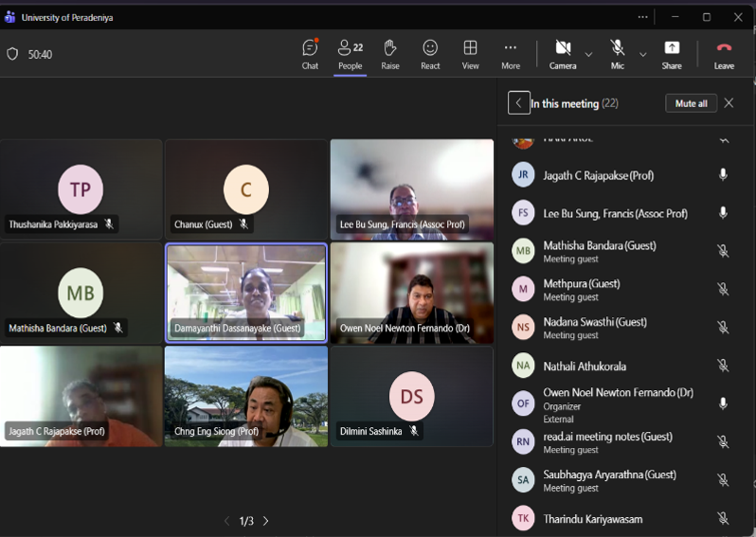This screenshot has height=537, width=756.
Task: Click muted mic icon for Mathisha Bandara in list
Action: pyautogui.click(x=723, y=251)
